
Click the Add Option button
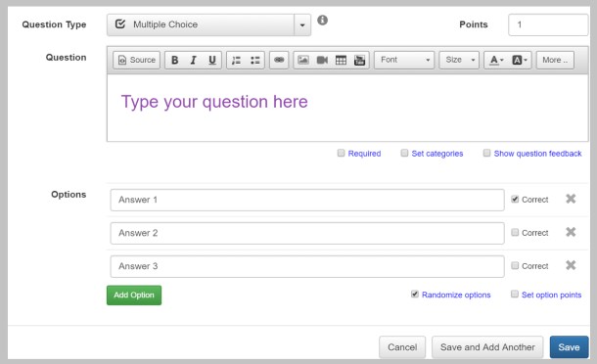tap(134, 296)
